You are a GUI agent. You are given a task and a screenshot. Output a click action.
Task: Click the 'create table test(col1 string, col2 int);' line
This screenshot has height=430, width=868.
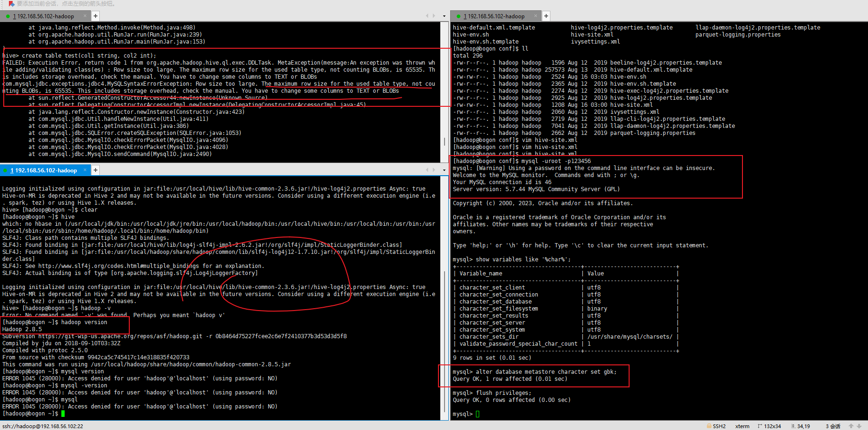[x=79, y=56]
